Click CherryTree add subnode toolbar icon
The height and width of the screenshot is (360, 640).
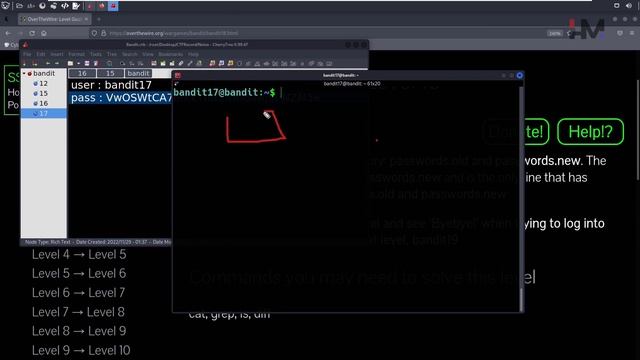pos(34,64)
